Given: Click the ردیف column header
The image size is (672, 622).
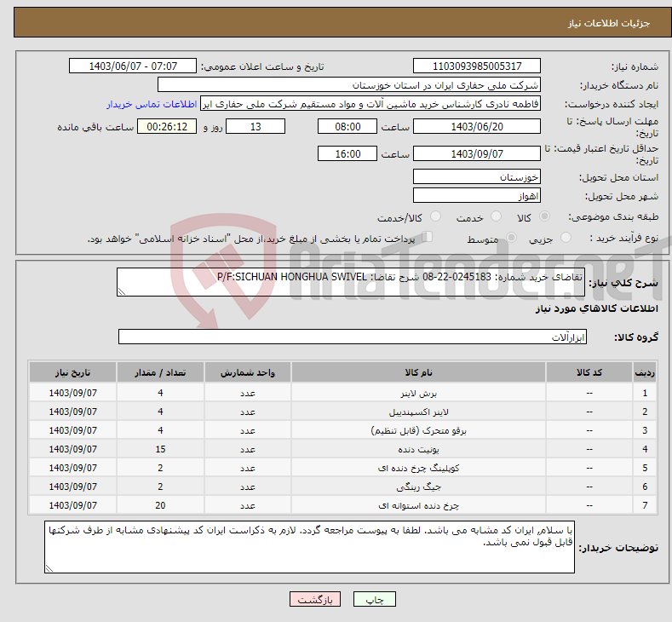Looking at the screenshot, I should tap(645, 372).
